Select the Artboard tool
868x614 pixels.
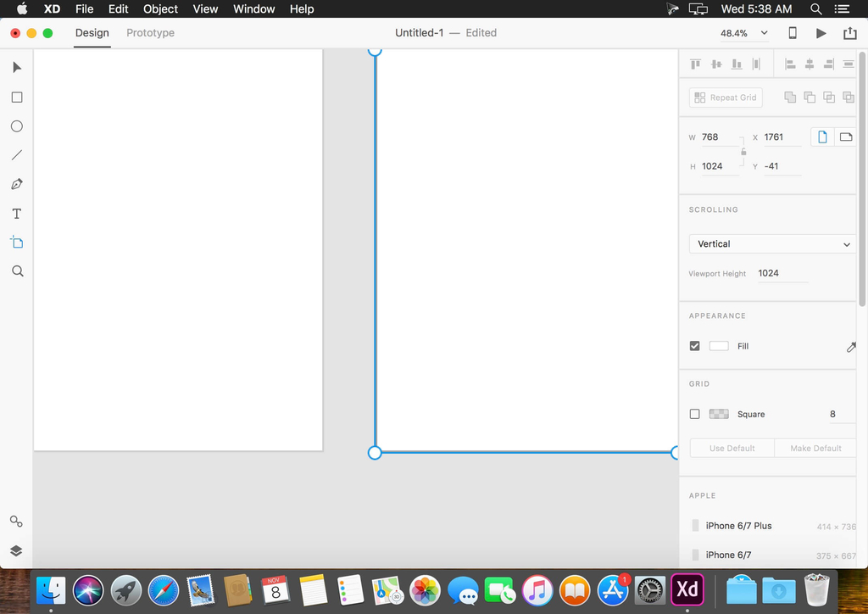click(16, 243)
